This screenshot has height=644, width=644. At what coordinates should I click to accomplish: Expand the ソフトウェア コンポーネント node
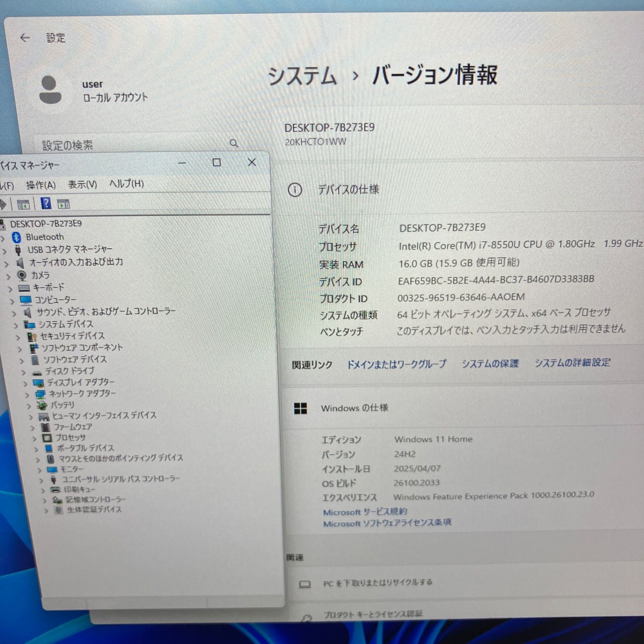click(20, 349)
